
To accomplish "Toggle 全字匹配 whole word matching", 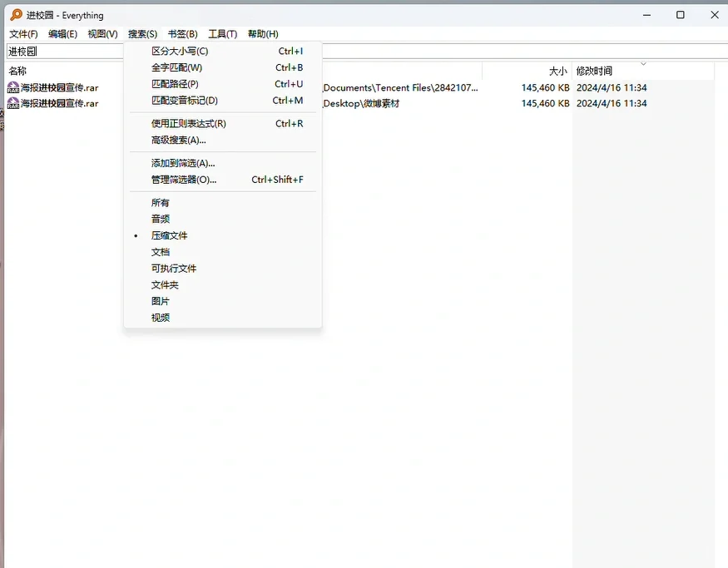I will (x=176, y=67).
